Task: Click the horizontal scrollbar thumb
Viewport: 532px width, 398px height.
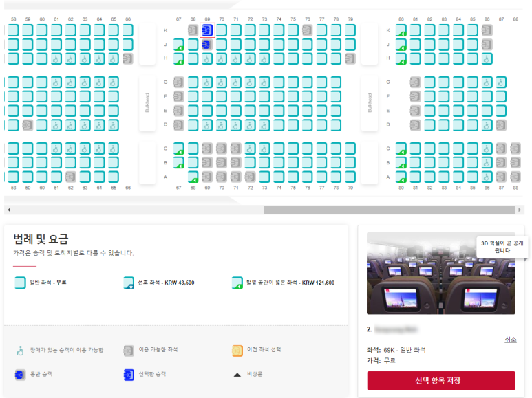Action: [x=389, y=210]
